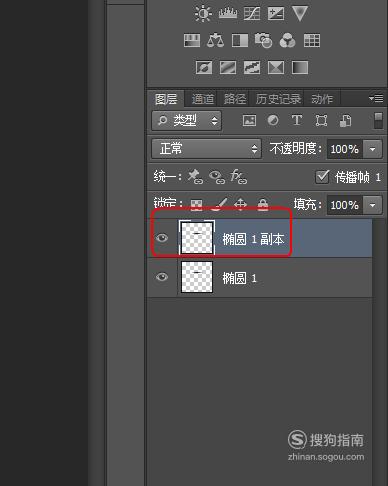Add a Curves adjustment layer

click(252, 14)
